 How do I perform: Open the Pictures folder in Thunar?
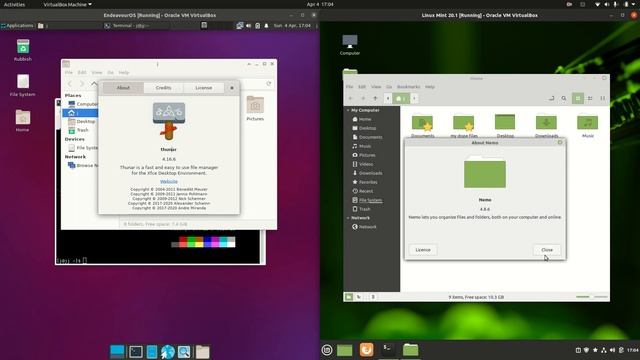click(x=255, y=108)
